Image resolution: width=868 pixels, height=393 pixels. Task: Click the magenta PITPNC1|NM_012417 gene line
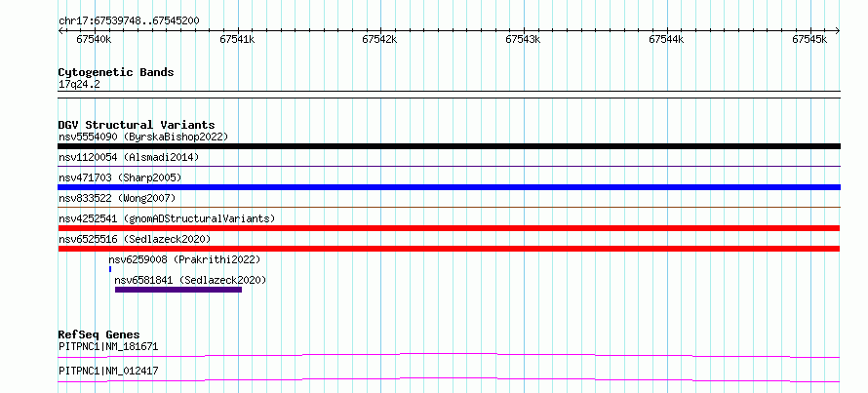click(x=449, y=379)
